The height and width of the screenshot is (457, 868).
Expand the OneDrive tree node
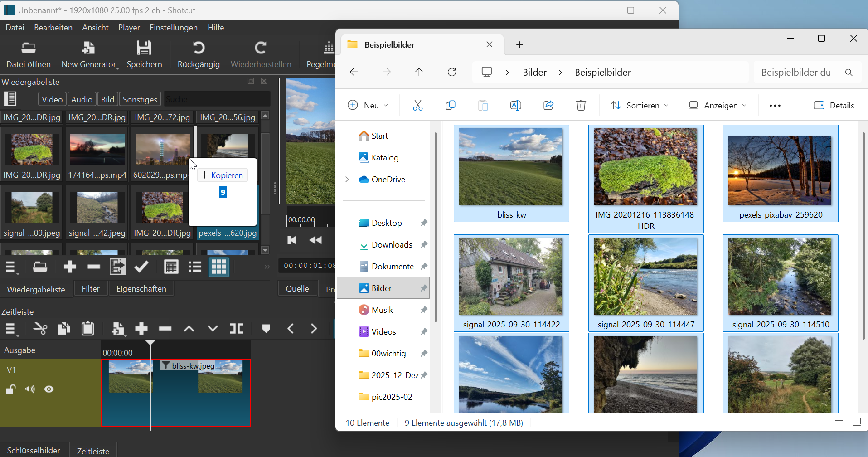347,180
